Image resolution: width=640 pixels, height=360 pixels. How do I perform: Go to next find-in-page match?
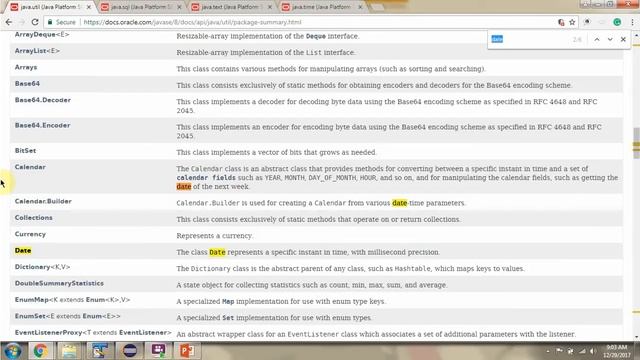(x=610, y=39)
